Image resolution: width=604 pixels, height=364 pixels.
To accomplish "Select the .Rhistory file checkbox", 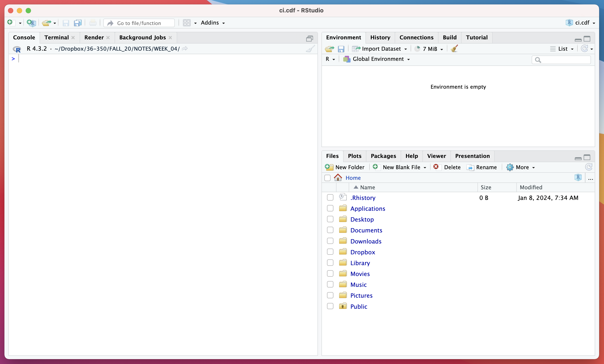I will point(330,197).
